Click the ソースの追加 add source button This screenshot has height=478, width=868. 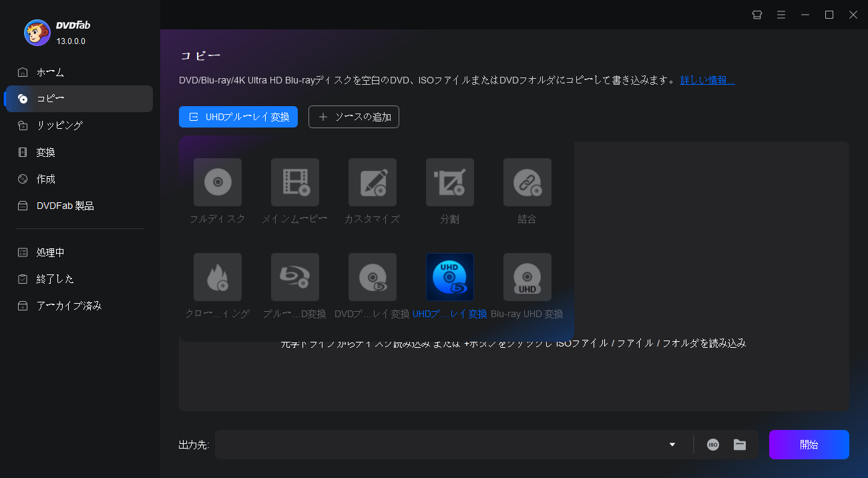point(354,117)
